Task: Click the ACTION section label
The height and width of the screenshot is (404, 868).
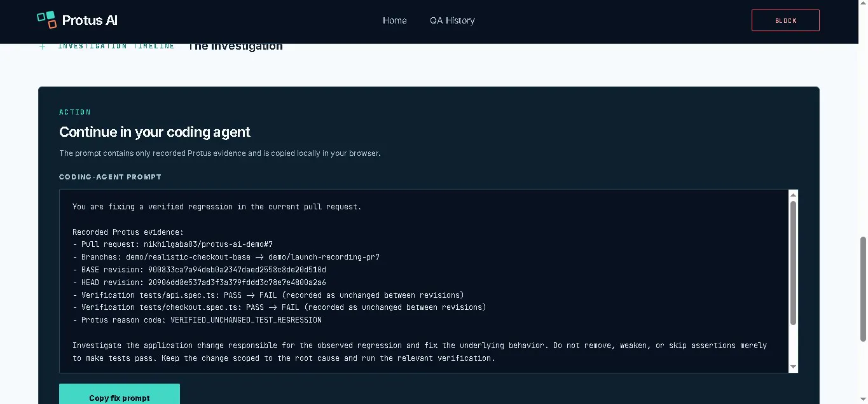Action: pyautogui.click(x=75, y=112)
